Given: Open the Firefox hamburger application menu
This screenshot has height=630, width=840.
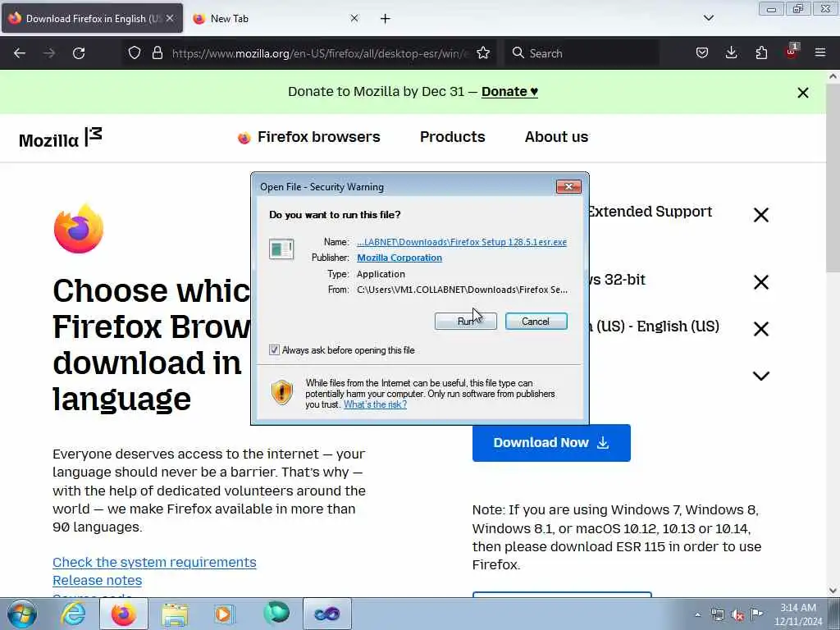Looking at the screenshot, I should click(x=820, y=53).
